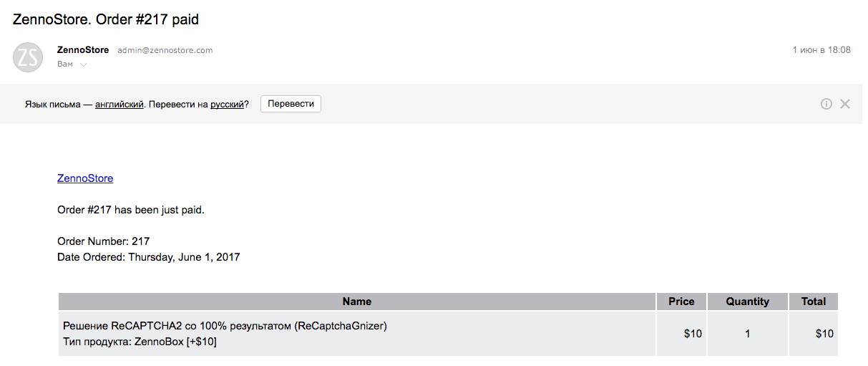Screen dimensions: 868x366
Task: Change target language русский link
Action: [227, 104]
